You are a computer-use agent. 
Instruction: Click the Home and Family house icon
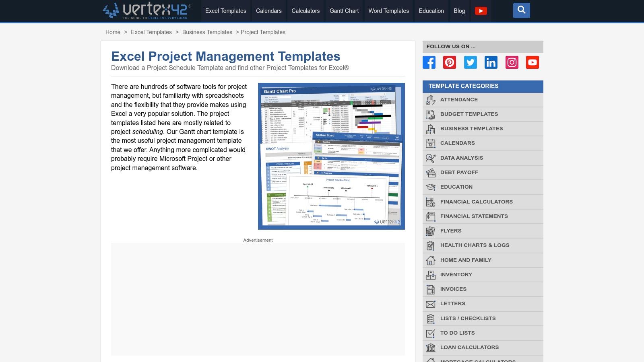pos(431,260)
